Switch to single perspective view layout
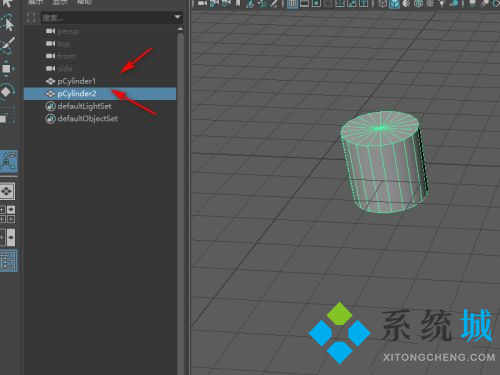This screenshot has width=500, height=375. pos(7,191)
